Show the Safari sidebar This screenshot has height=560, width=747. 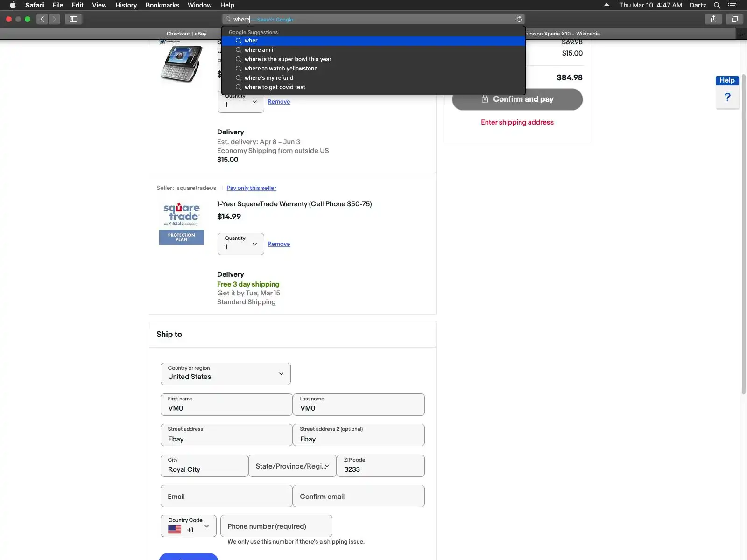coord(73,19)
